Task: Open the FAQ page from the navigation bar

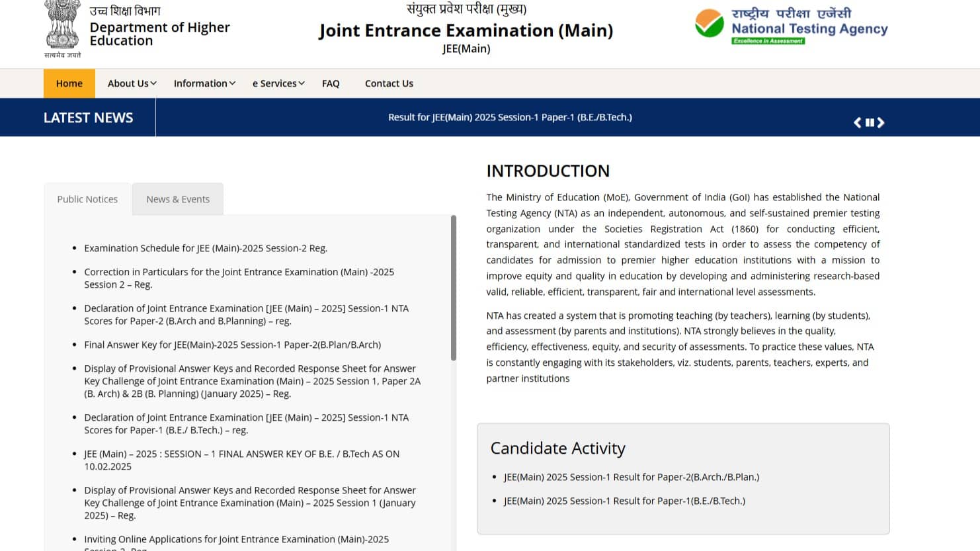Action: [331, 83]
